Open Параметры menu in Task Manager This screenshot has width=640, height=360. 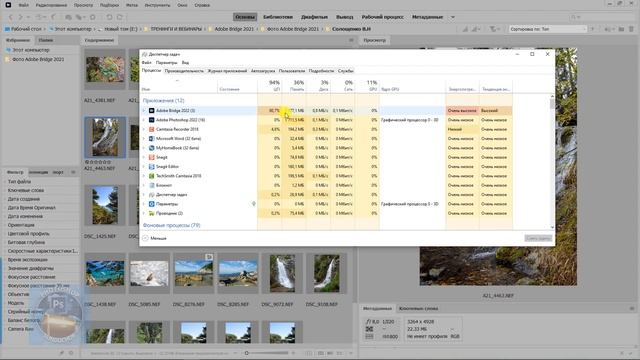tap(167, 62)
